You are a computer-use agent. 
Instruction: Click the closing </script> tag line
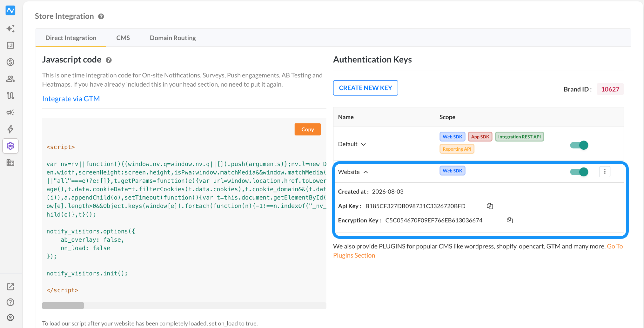pyautogui.click(x=62, y=290)
